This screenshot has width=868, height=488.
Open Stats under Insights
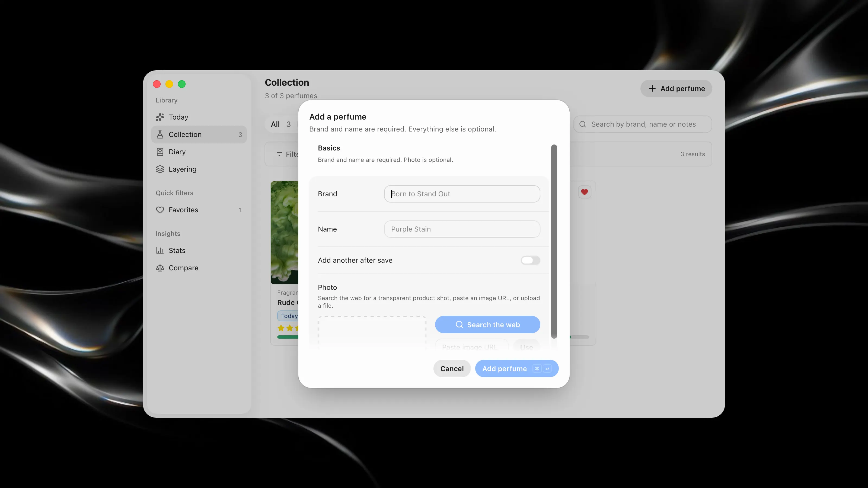coord(199,251)
